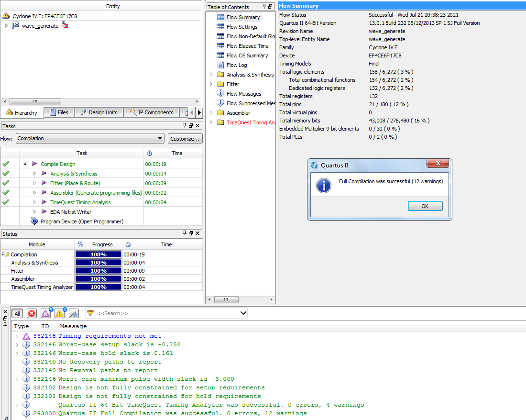Click the play icon beside Compile Design
526x420 pixels.
pyautogui.click(x=34, y=164)
